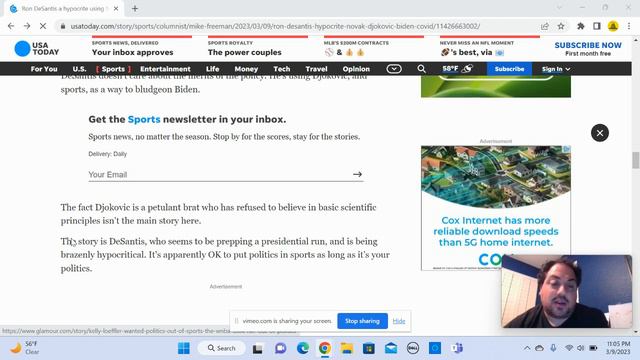Open the clock showing 11:05 PM
640x360 pixels.
point(618,348)
